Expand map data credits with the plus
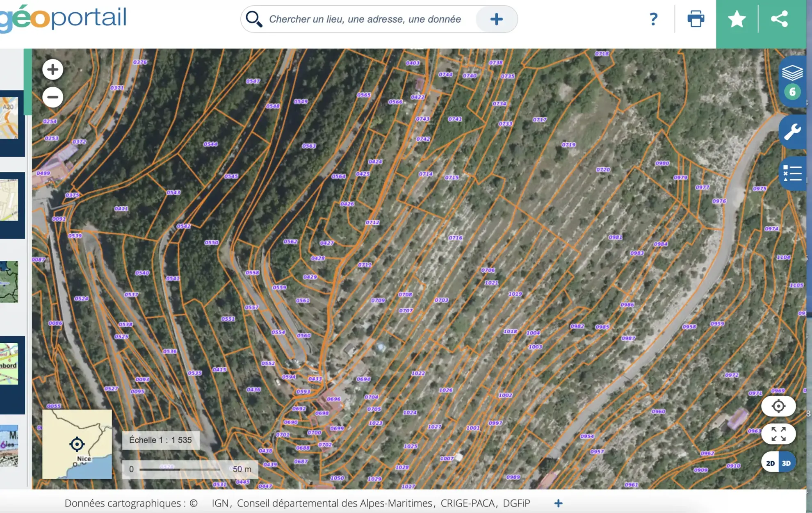 [558, 503]
